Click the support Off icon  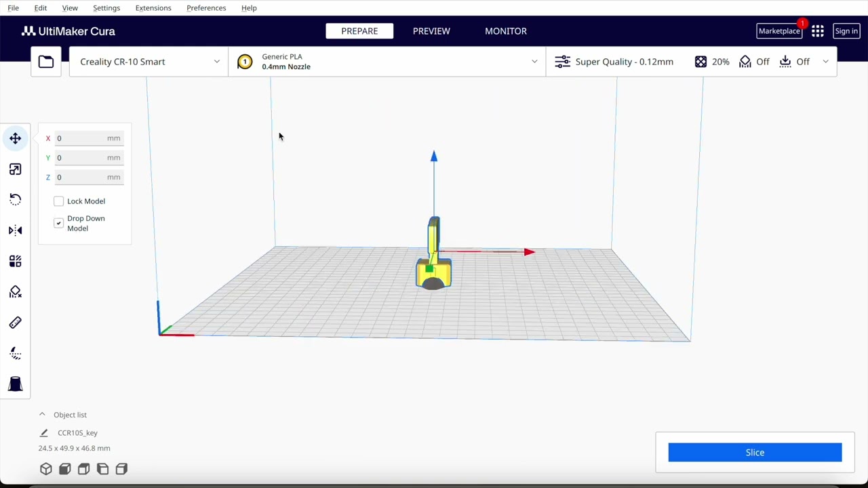click(x=745, y=62)
